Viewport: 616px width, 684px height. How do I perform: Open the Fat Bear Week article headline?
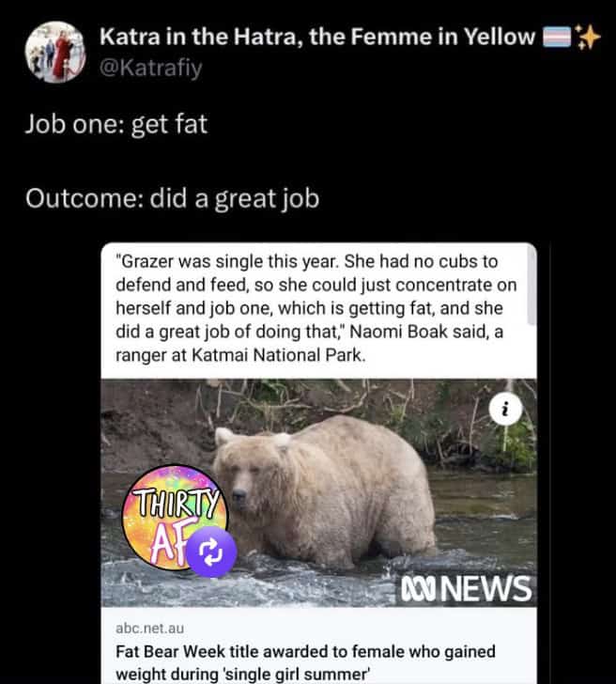(305, 662)
